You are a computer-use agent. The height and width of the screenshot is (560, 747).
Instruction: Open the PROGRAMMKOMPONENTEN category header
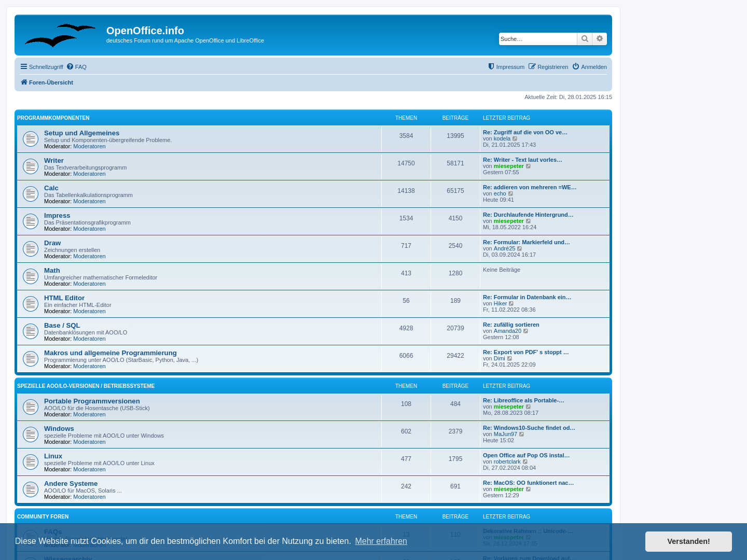(x=53, y=118)
